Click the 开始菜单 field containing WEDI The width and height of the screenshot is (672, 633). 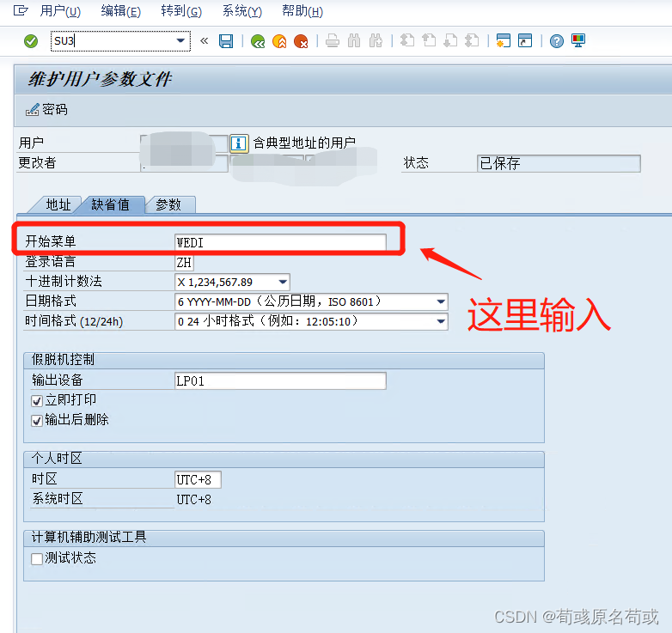coord(280,242)
